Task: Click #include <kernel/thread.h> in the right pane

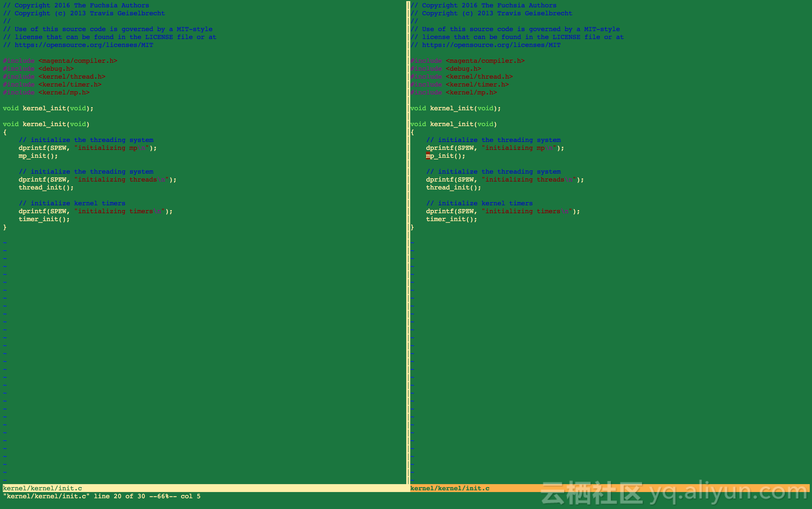Action: (x=461, y=77)
